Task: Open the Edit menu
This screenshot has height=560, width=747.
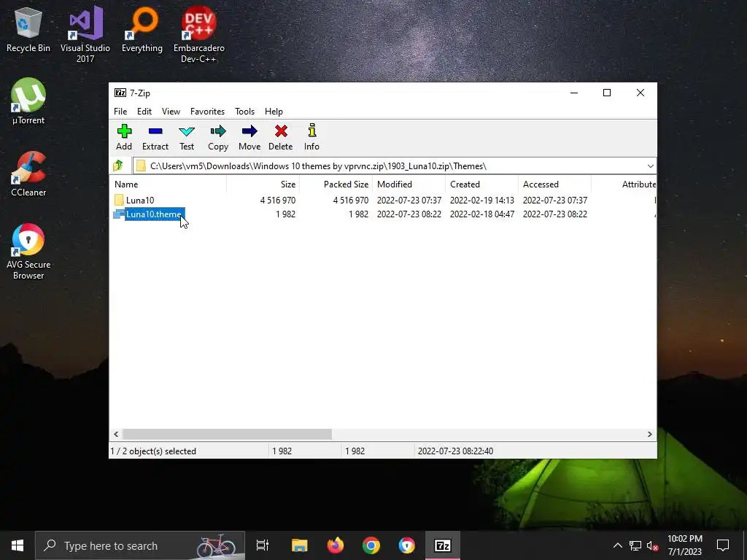Action: click(144, 112)
